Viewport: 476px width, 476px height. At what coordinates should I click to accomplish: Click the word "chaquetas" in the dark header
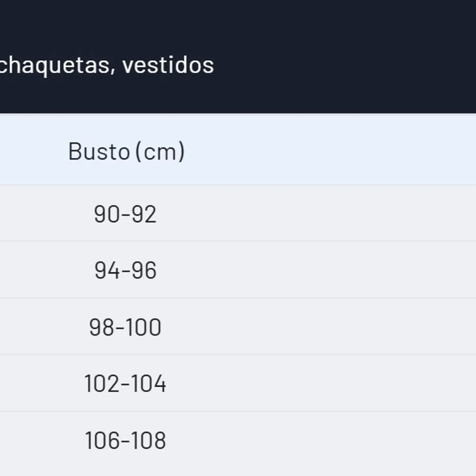(54, 65)
